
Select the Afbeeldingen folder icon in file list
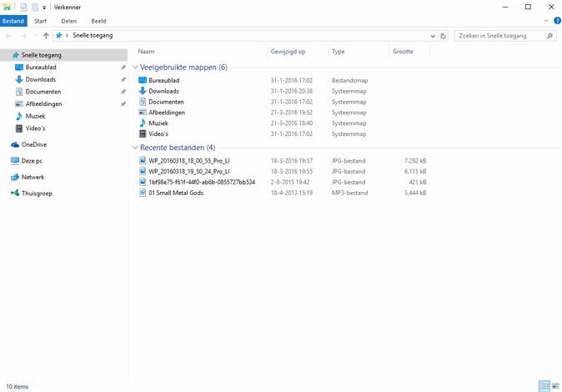143,113
